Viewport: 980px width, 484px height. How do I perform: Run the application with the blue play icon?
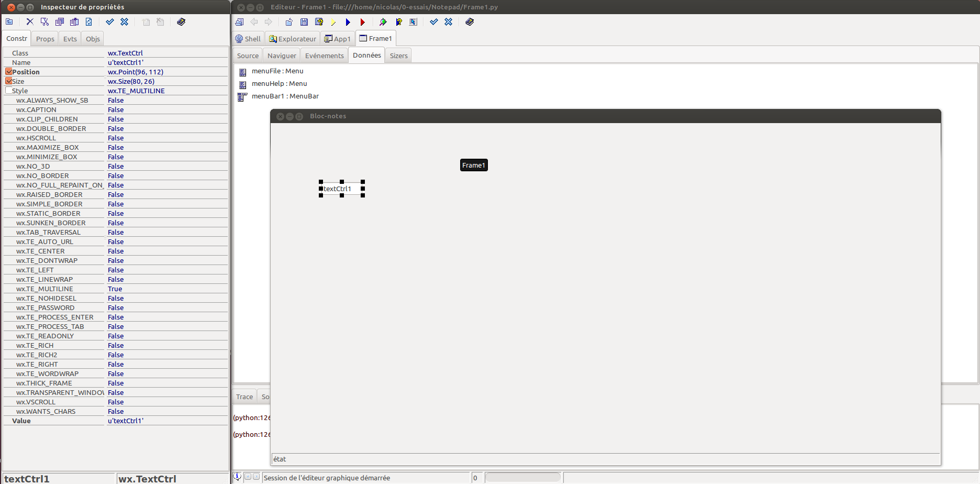(x=348, y=22)
